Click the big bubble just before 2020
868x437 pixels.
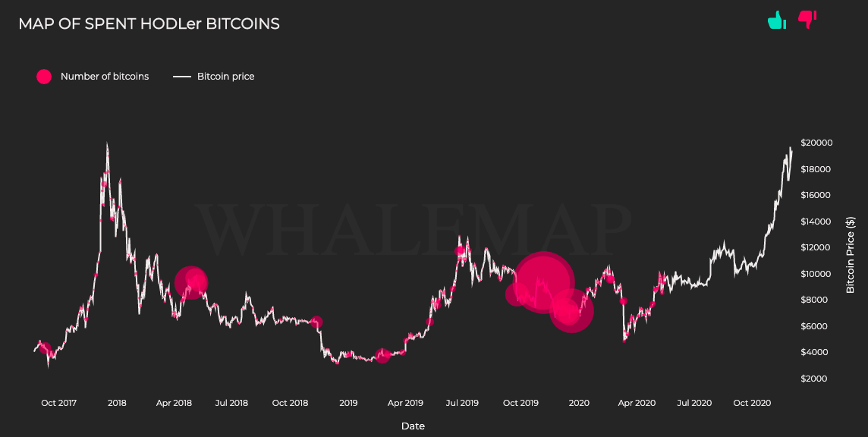click(x=571, y=311)
